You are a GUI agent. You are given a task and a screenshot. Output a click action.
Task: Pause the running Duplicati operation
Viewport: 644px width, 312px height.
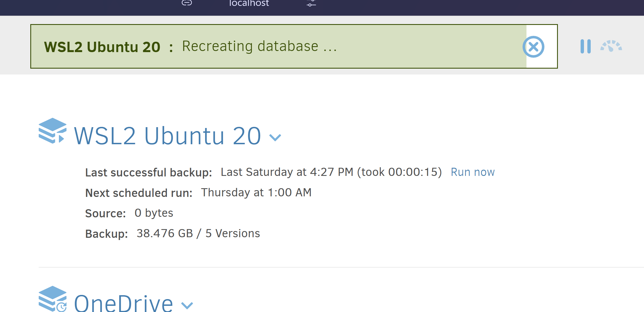click(x=585, y=46)
